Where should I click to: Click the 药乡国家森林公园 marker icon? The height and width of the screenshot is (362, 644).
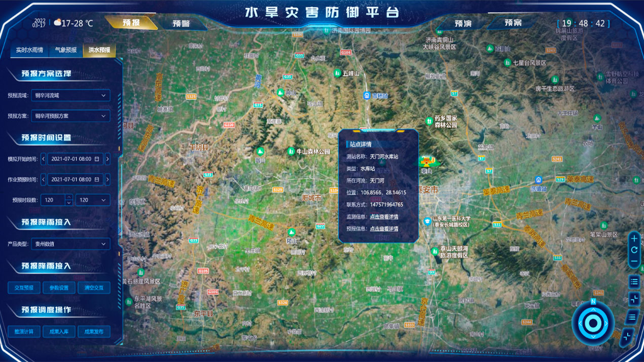(429, 122)
